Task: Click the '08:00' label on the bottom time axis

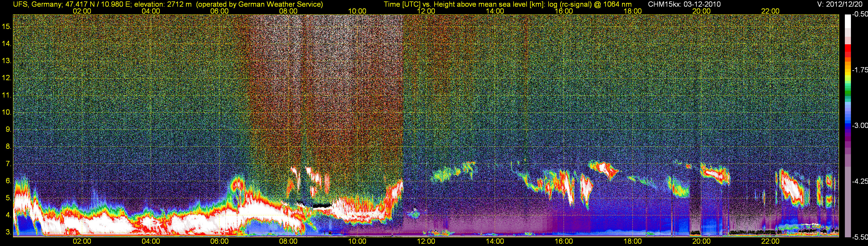Action: click(x=288, y=241)
